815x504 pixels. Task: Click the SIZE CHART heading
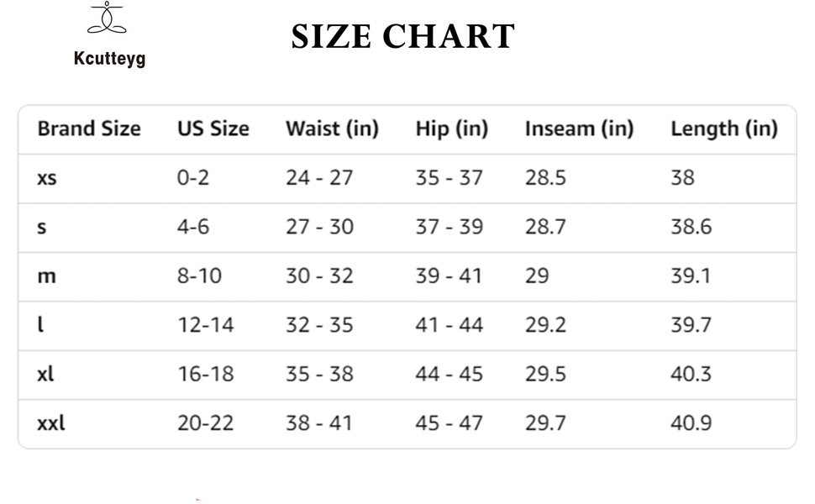tap(403, 37)
